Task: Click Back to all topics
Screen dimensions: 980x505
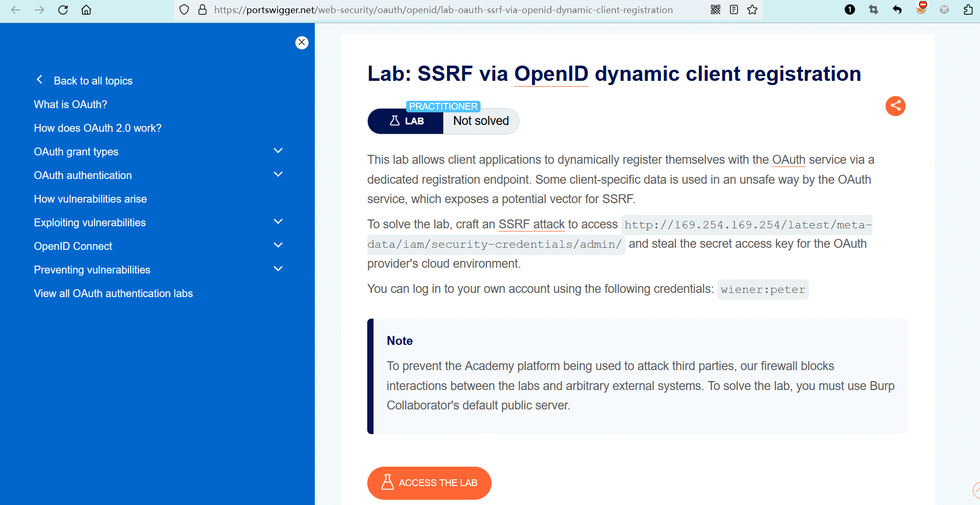Action: click(93, 81)
